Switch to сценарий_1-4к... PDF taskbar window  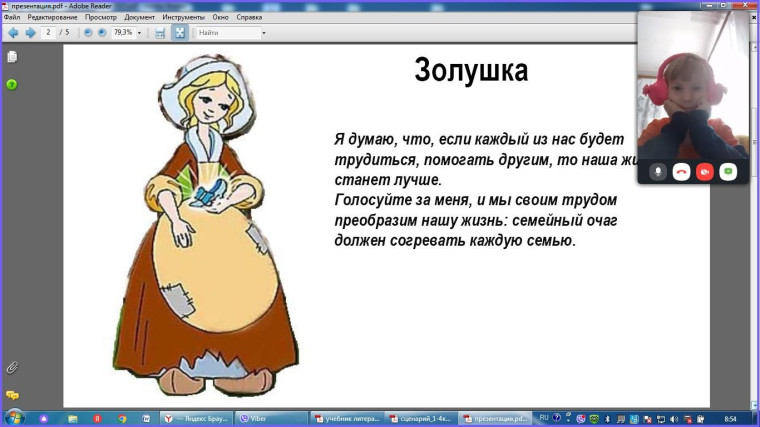coord(422,419)
